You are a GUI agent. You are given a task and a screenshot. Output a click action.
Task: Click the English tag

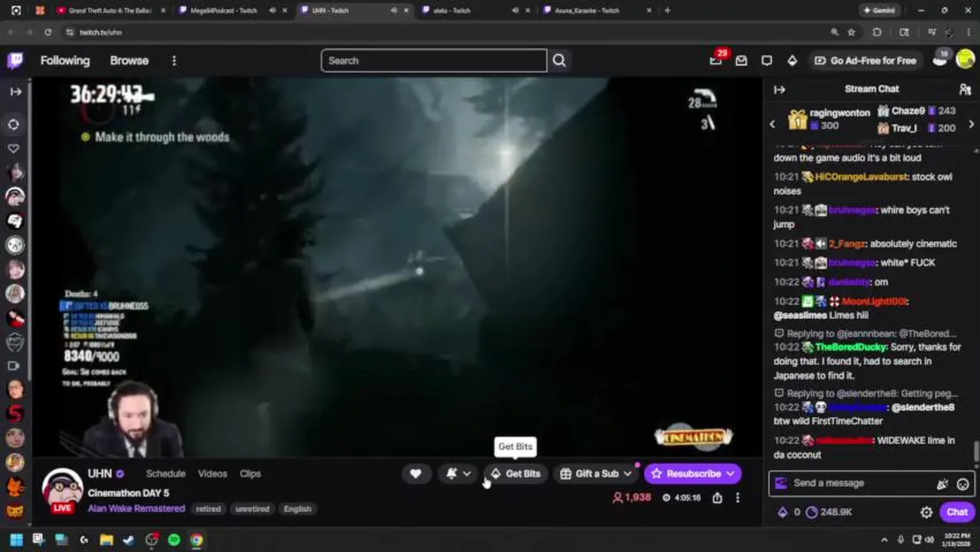(298, 509)
